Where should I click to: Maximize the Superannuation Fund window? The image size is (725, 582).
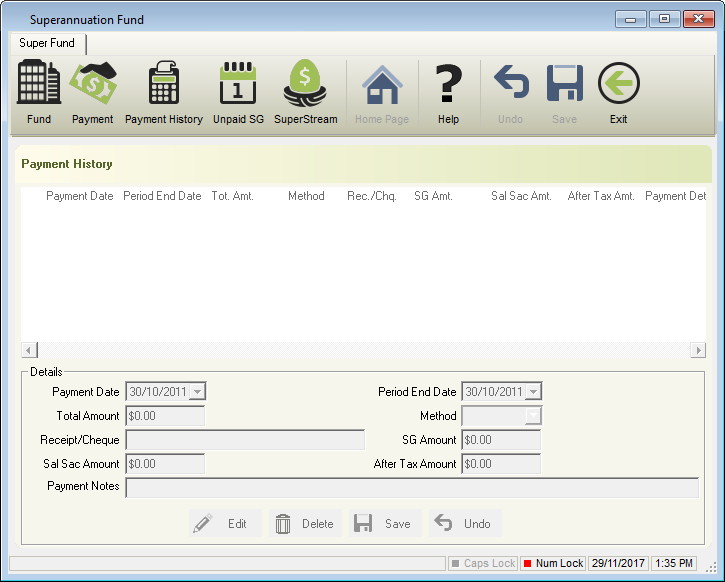pyautogui.click(x=664, y=19)
